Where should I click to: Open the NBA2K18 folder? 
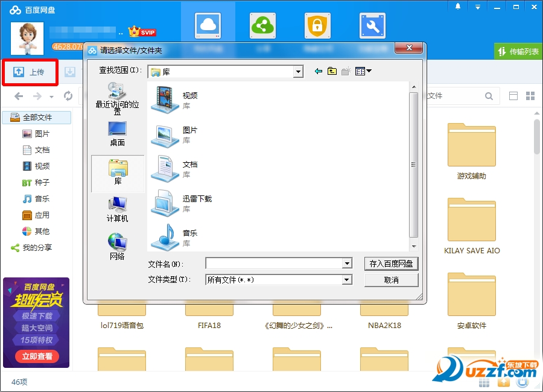(384, 317)
